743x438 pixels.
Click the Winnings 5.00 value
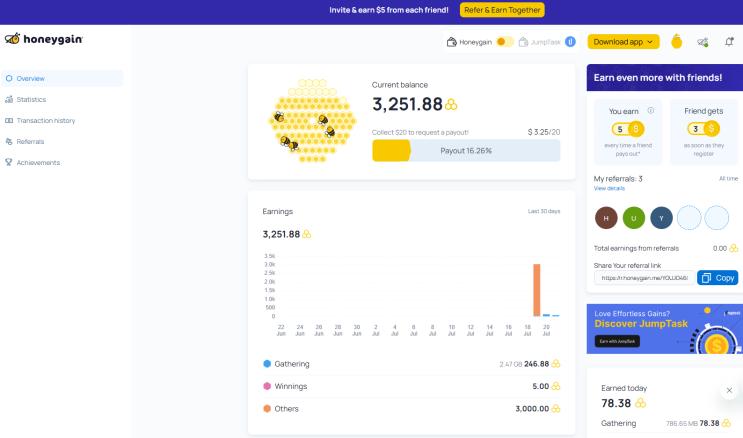pos(541,386)
